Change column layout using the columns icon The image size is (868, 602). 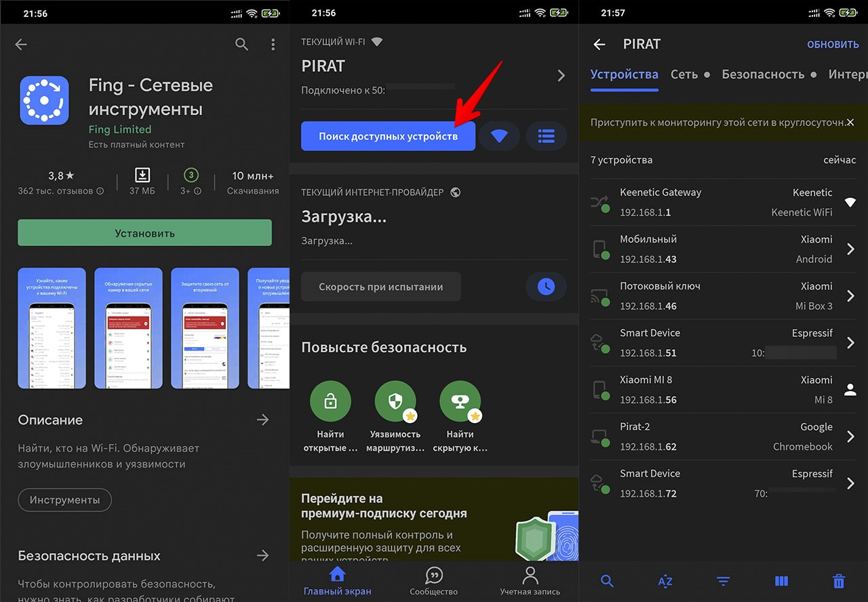pyautogui.click(x=781, y=581)
